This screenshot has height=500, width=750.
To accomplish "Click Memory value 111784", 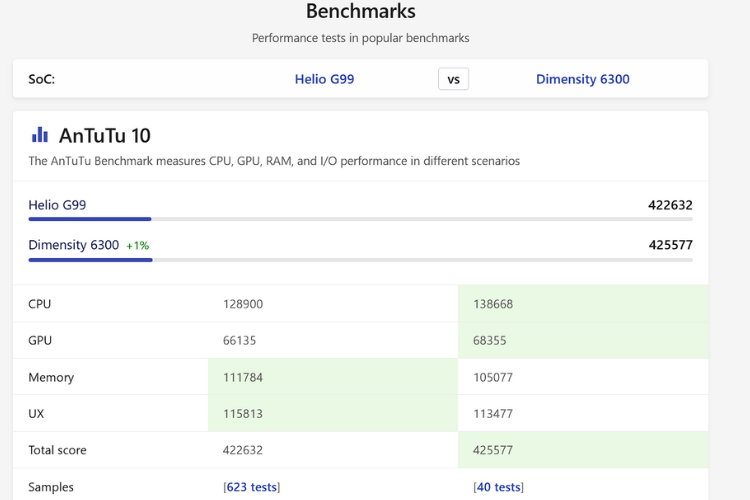I will click(x=243, y=378).
